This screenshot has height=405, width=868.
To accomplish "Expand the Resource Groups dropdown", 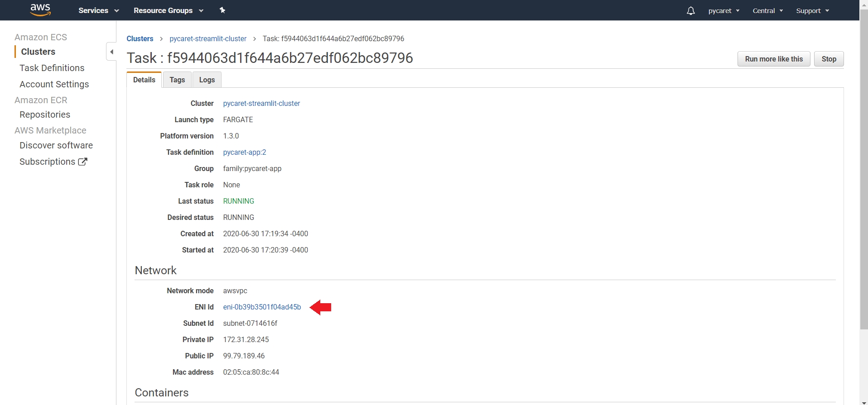I will (x=168, y=10).
